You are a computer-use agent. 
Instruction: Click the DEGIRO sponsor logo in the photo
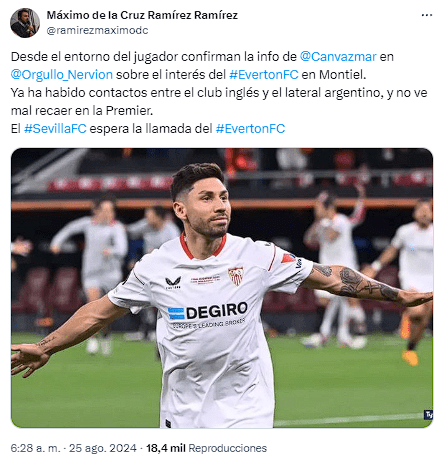tap(207, 312)
